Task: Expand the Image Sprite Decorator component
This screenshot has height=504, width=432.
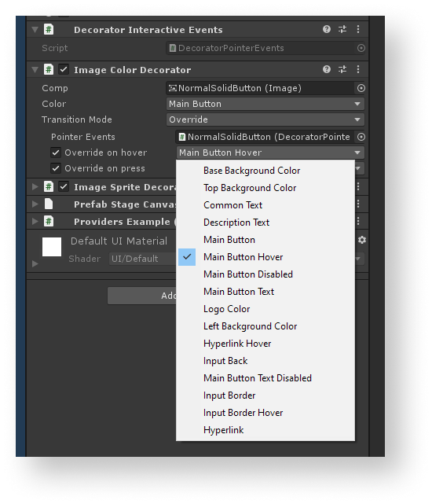Action: 35,187
